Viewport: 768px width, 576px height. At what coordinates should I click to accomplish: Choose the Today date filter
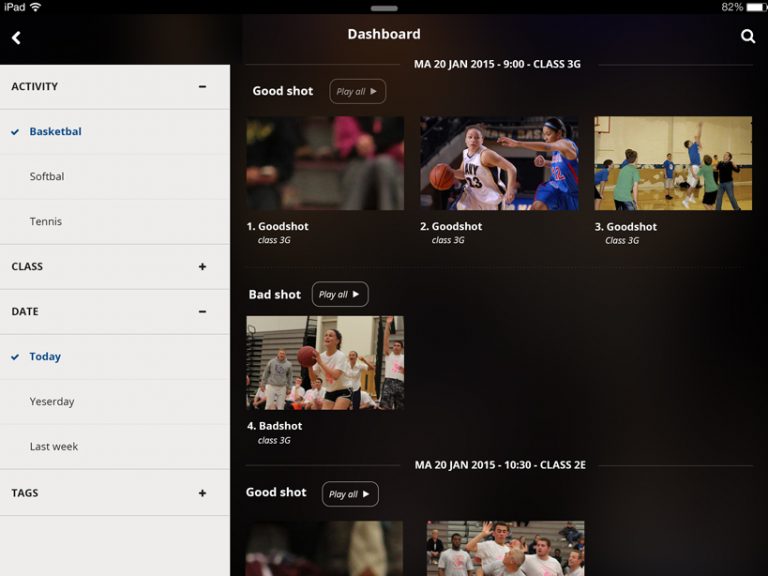coord(45,357)
